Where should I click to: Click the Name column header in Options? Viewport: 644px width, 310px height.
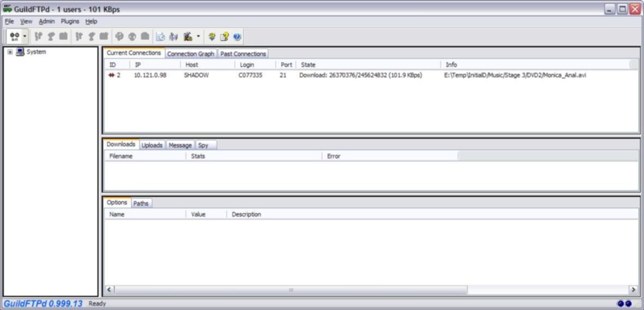point(146,214)
